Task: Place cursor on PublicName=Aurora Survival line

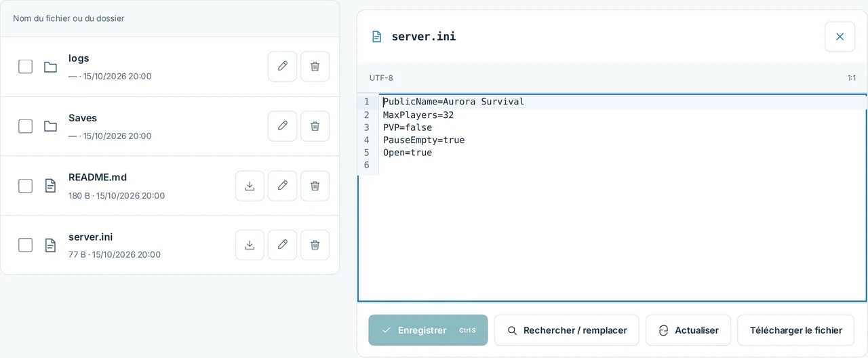Action: point(454,102)
